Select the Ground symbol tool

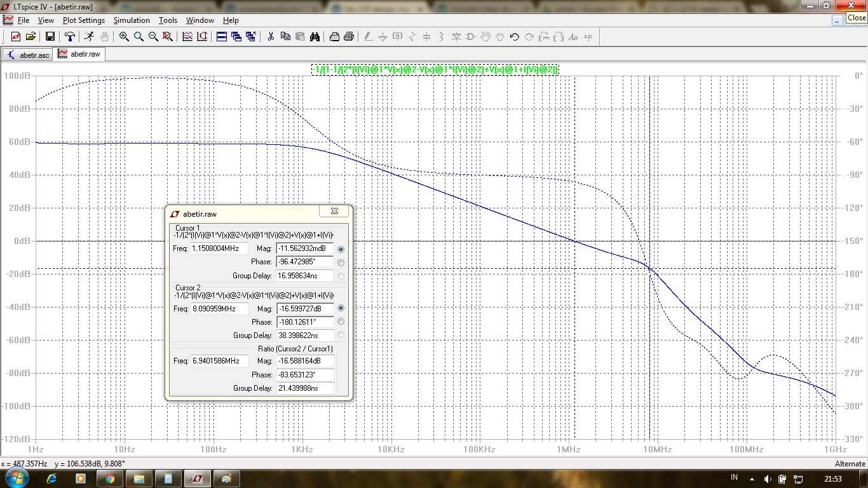pos(383,37)
